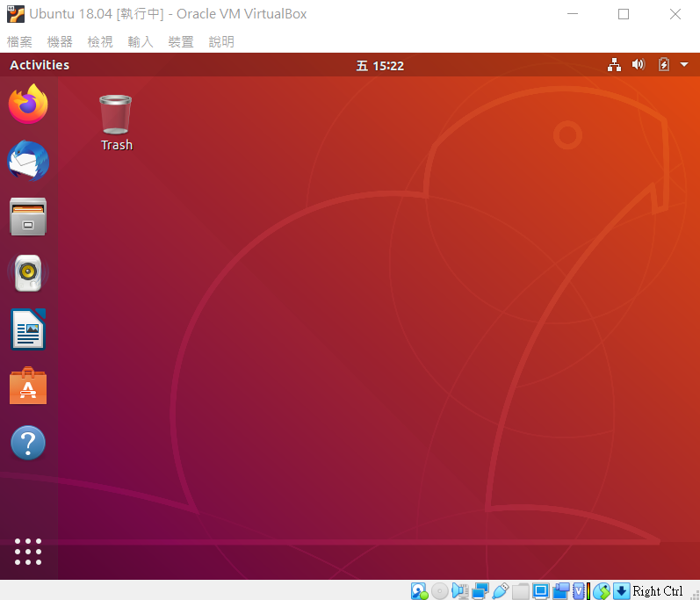Minimize the VirtualBox window
The width and height of the screenshot is (700, 600).
point(573,14)
